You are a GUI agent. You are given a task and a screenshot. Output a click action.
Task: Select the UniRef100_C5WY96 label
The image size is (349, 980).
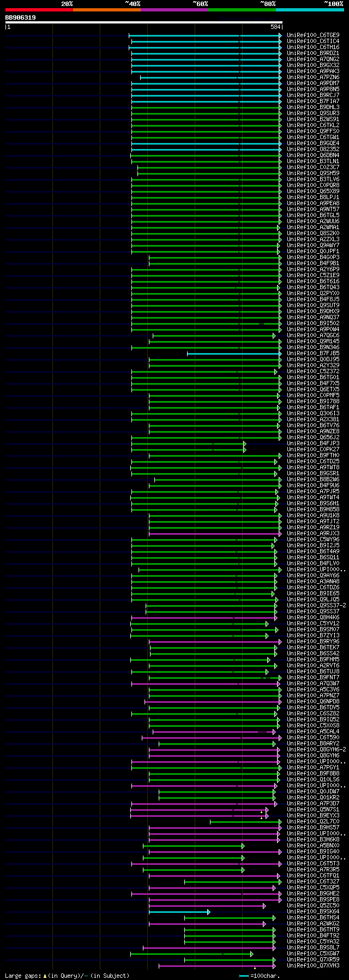pyautogui.click(x=313, y=539)
